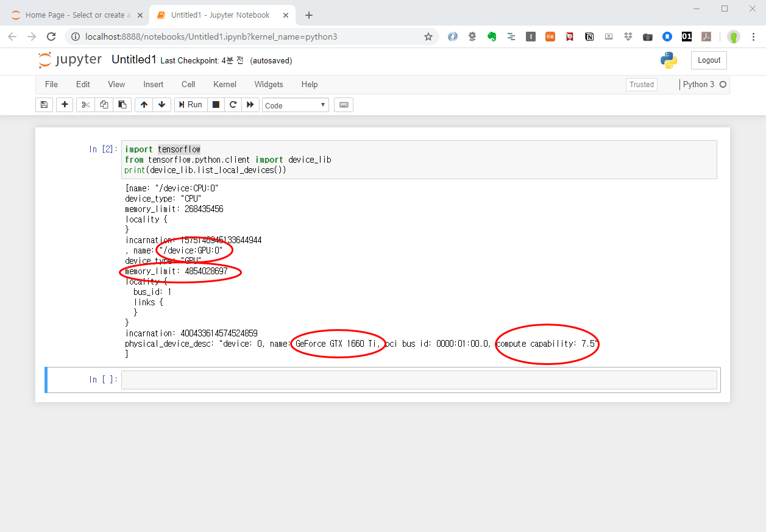The height and width of the screenshot is (532, 766).
Task: Move selected cell down
Action: tap(161, 105)
